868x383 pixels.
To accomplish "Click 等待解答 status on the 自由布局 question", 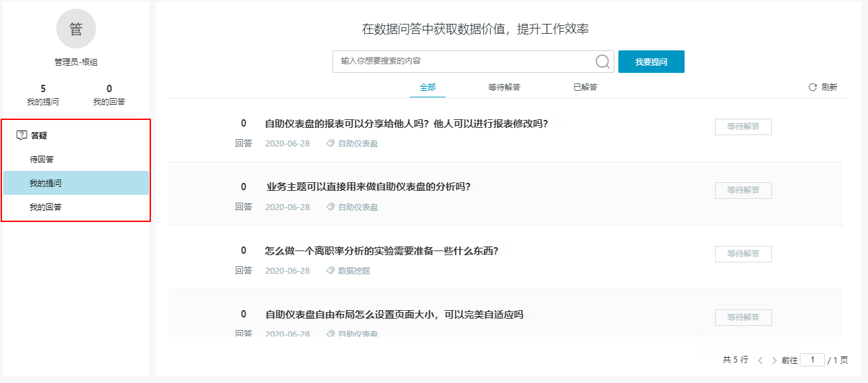I will point(744,317).
